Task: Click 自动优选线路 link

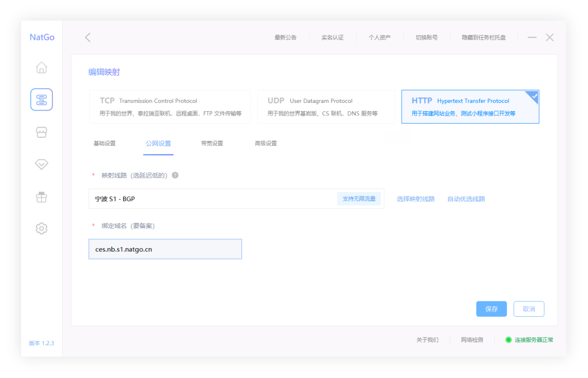Action: [x=466, y=199]
